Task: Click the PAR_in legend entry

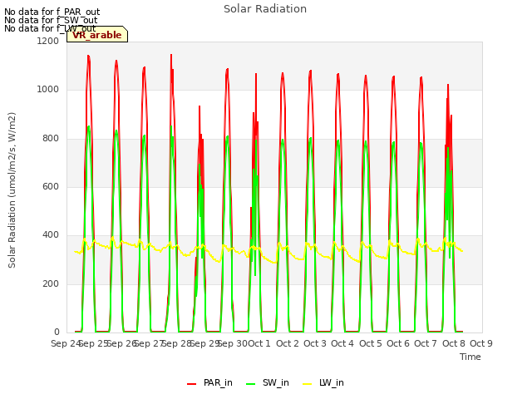Action: tap(209, 382)
